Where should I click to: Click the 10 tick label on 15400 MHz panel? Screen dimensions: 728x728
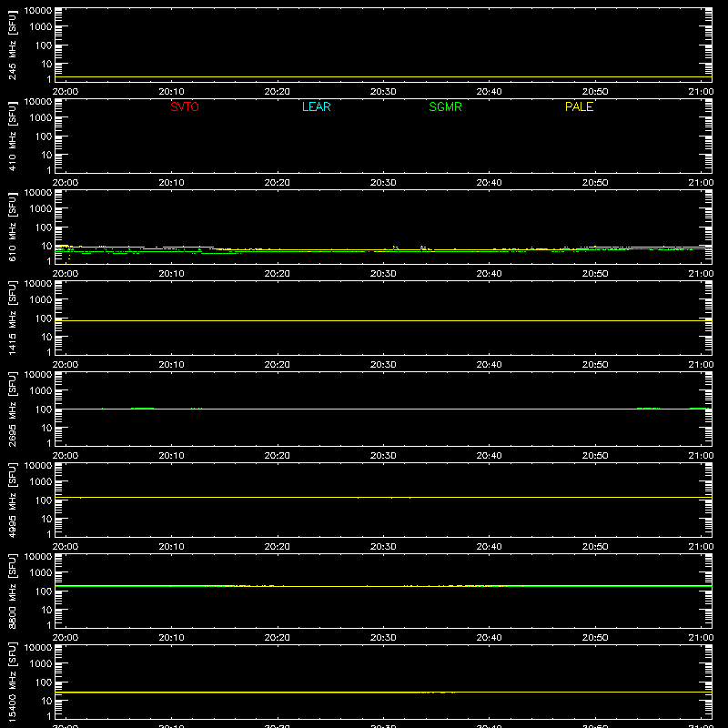click(x=47, y=701)
